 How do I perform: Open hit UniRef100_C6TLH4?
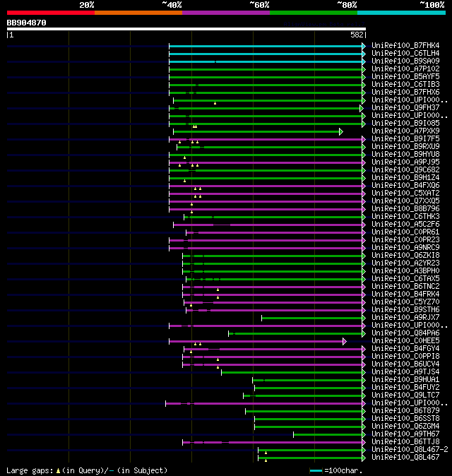click(405, 54)
